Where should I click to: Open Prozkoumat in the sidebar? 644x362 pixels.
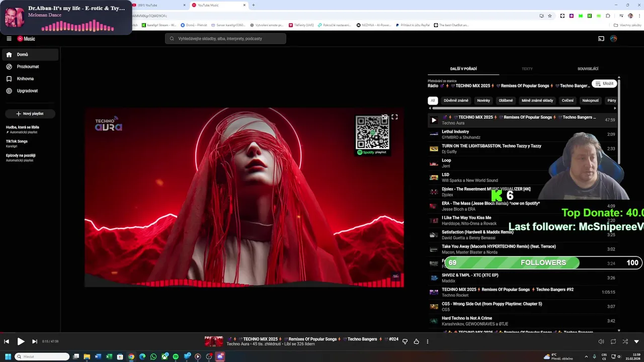click(x=30, y=66)
